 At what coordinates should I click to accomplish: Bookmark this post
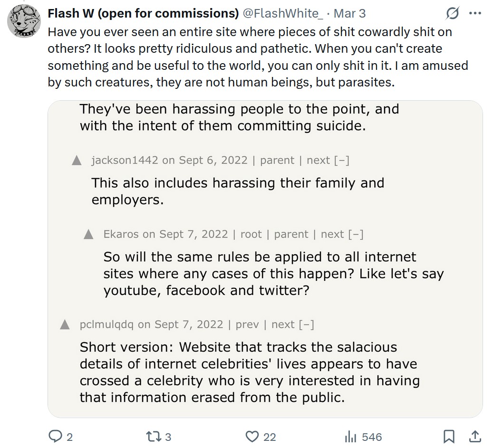449,436
